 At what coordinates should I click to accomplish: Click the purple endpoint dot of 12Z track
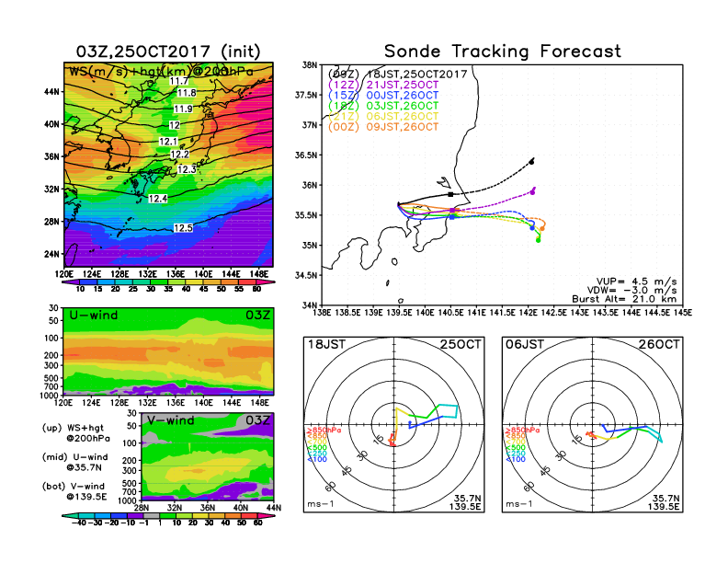click(532, 192)
